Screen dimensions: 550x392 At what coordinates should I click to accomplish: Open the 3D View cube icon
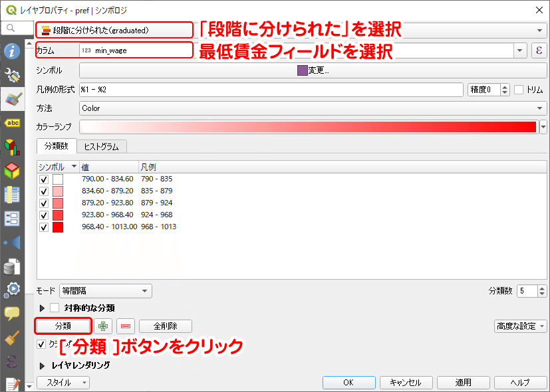coord(12,171)
